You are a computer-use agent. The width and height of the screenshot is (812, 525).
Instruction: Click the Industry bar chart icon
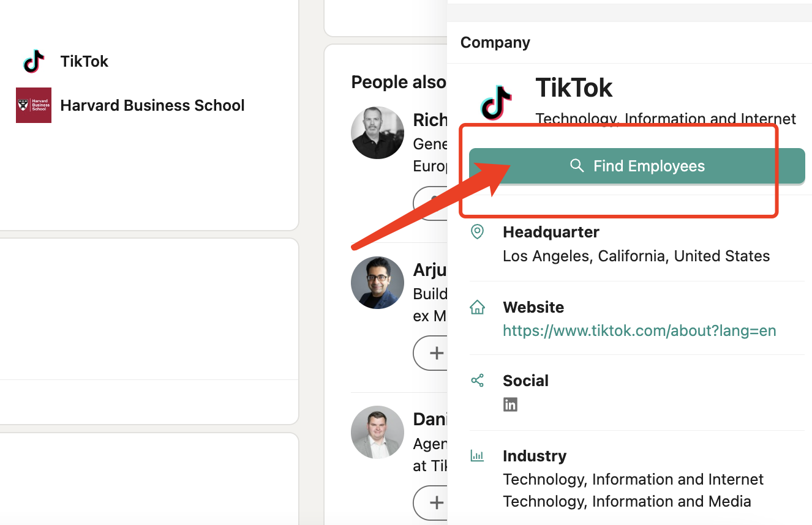pyautogui.click(x=477, y=456)
